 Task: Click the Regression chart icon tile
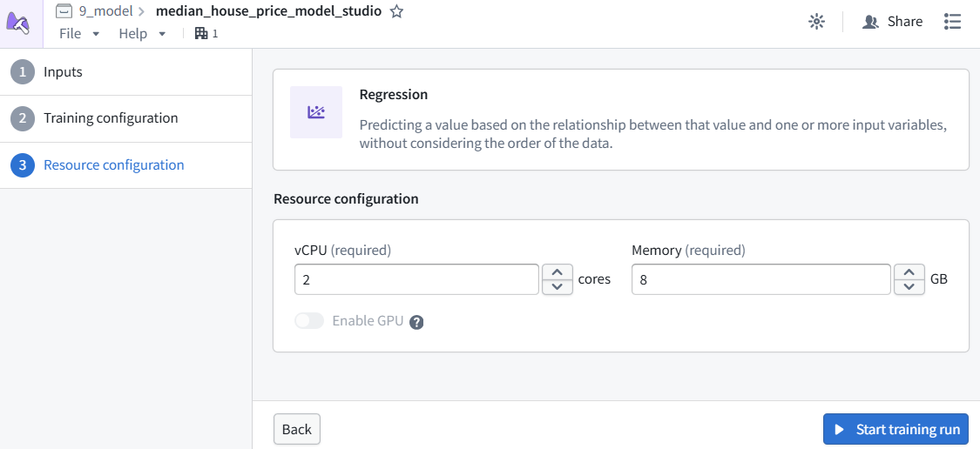316,112
